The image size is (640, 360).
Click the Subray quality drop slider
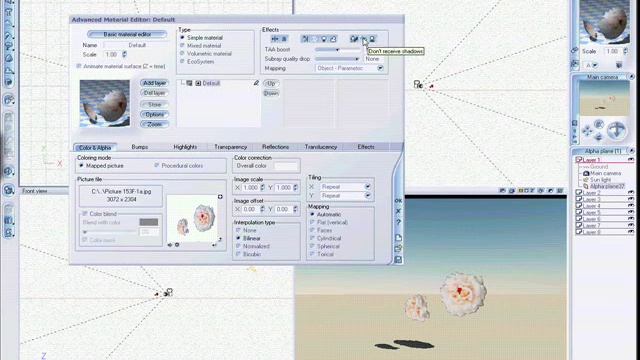tap(338, 59)
